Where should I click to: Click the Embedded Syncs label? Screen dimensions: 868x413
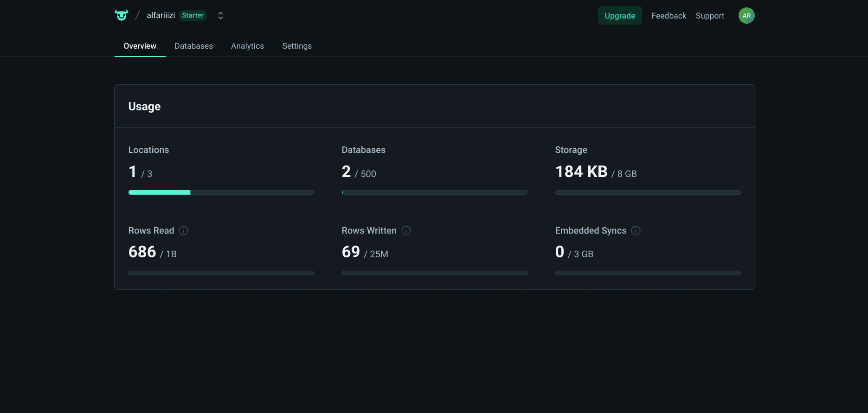coord(591,230)
